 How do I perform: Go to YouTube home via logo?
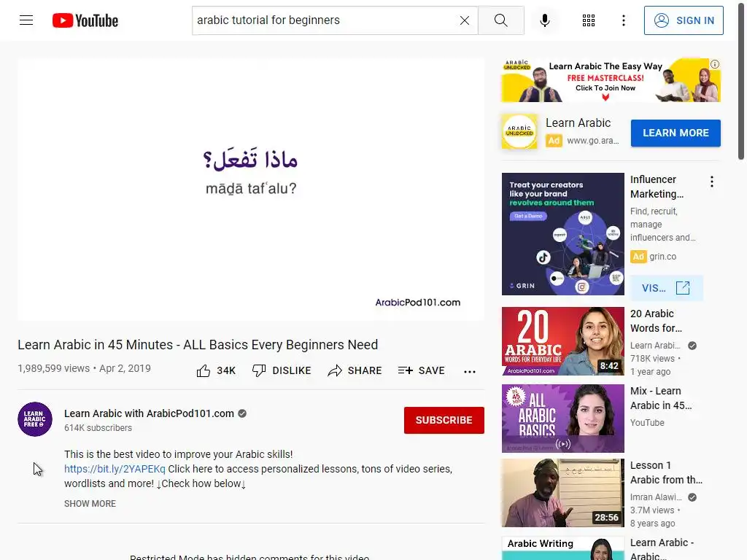85,20
